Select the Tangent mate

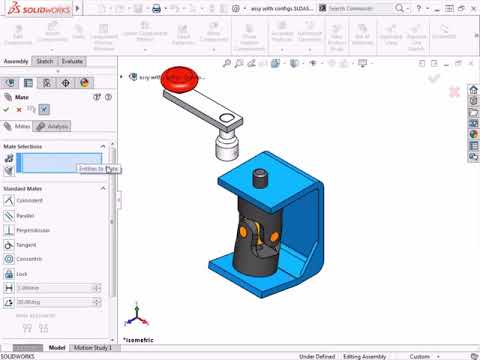pos(20,245)
